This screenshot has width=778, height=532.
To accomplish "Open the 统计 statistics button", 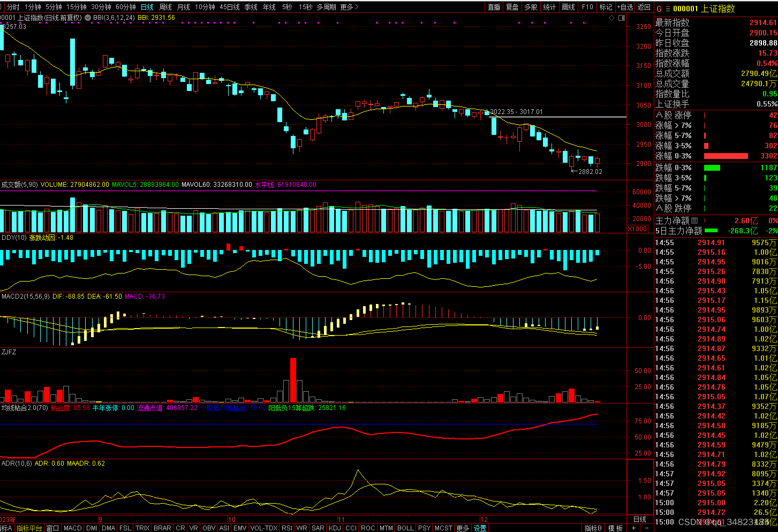I will coord(549,7).
